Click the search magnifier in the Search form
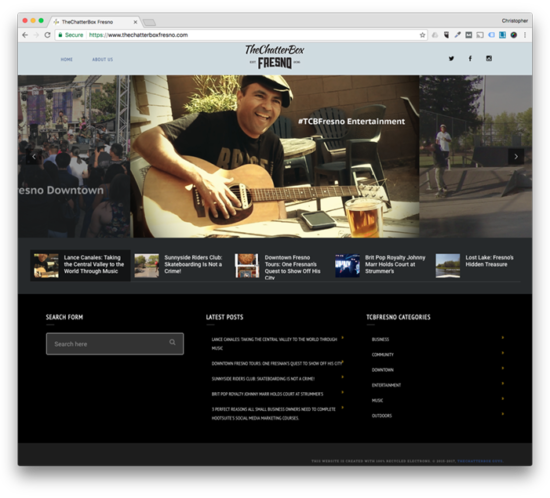 [172, 342]
